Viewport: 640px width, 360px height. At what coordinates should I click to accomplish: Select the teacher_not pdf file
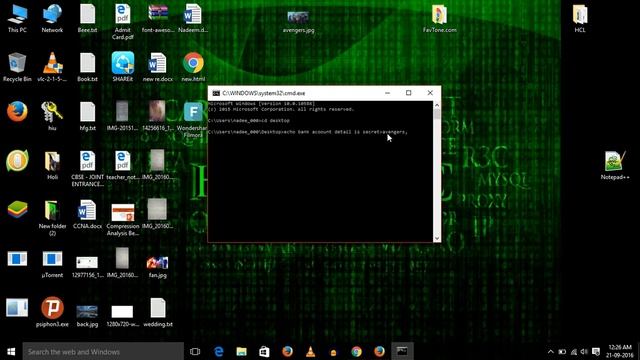coord(122,165)
